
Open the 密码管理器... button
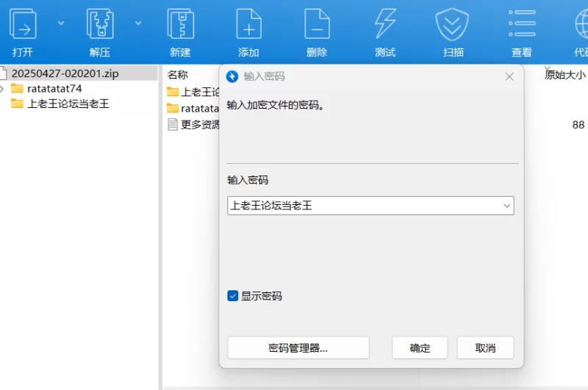[298, 348]
